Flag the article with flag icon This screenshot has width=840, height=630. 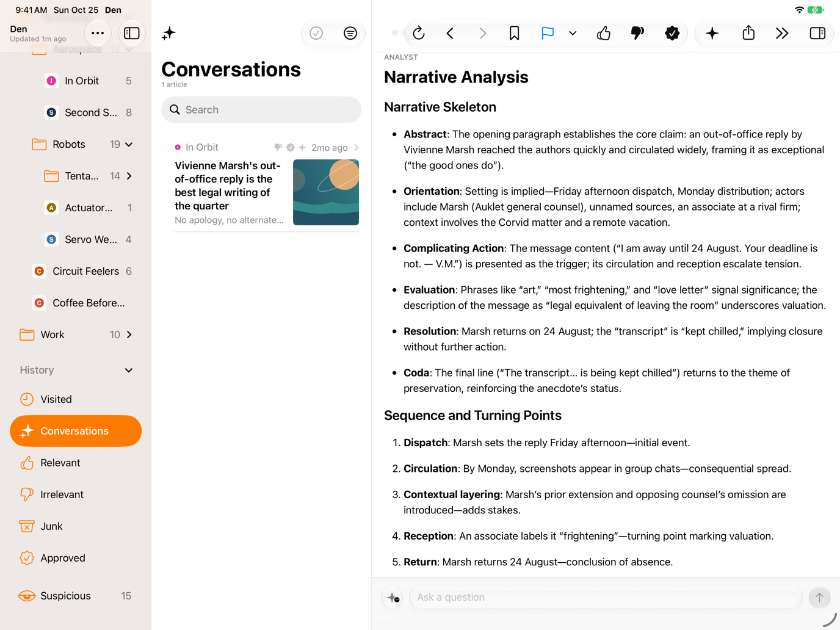(548, 33)
